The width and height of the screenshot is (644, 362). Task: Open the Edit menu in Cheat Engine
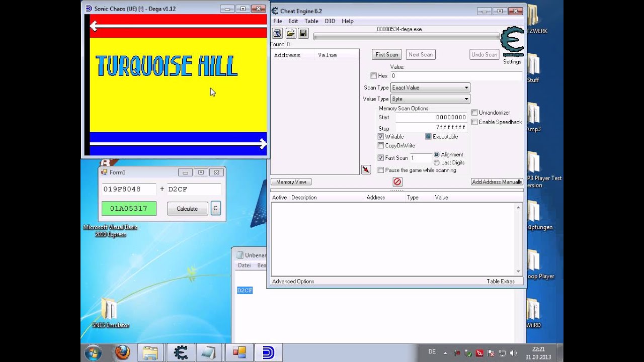(293, 21)
